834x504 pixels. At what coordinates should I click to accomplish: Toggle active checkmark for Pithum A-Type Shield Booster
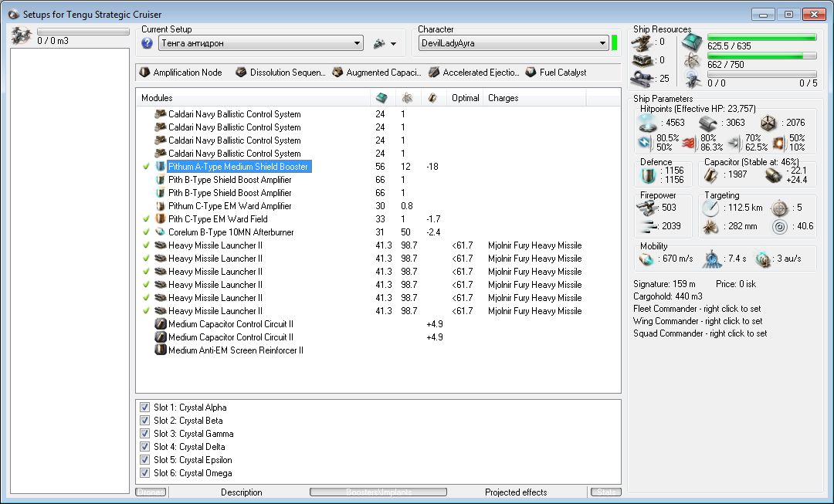point(146,167)
